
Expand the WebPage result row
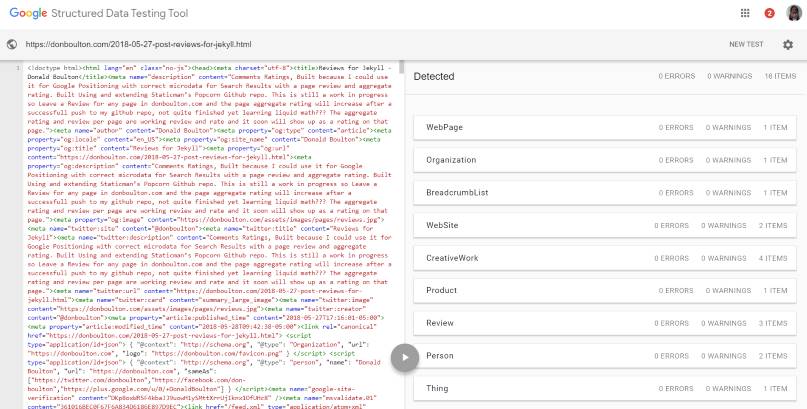(x=605, y=128)
